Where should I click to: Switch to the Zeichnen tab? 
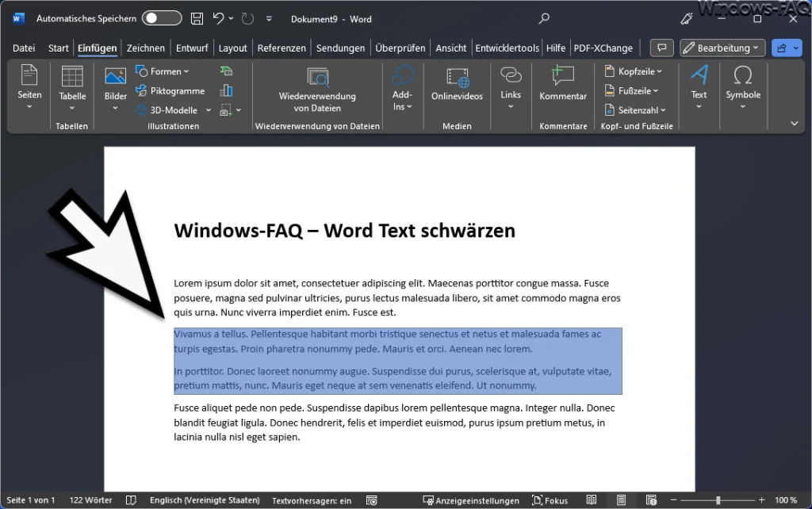pos(146,48)
